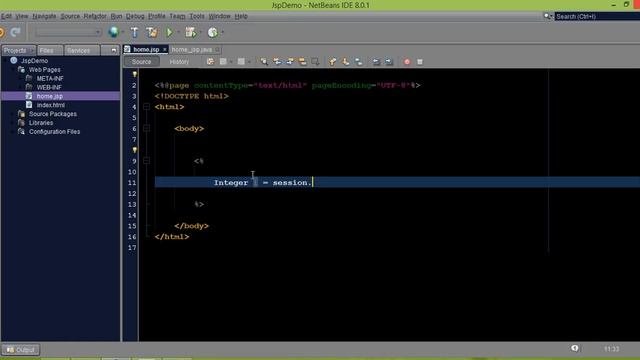Open dropdown arrow beside Profile Project button

222,32
